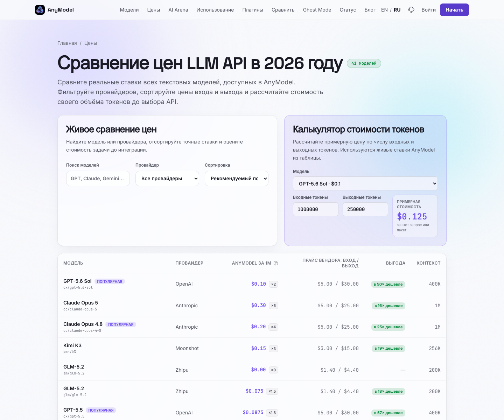
Task: Open Модели in the navigation bar
Action: pyautogui.click(x=129, y=10)
